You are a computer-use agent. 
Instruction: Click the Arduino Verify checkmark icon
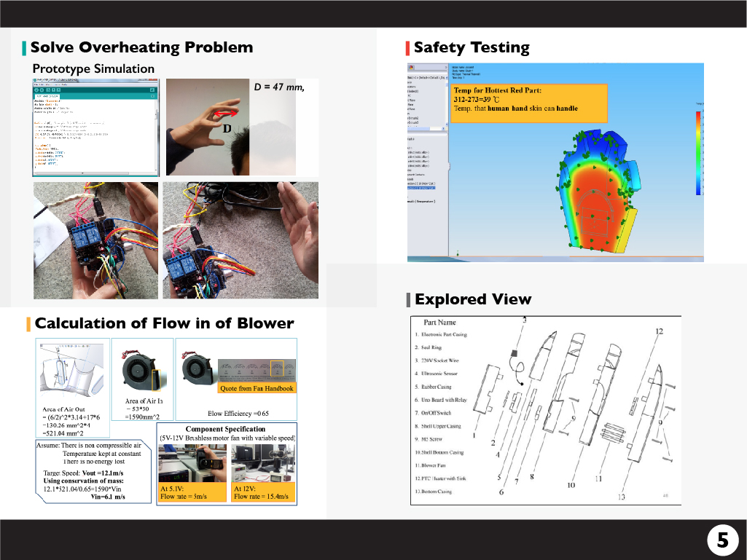pos(36,90)
